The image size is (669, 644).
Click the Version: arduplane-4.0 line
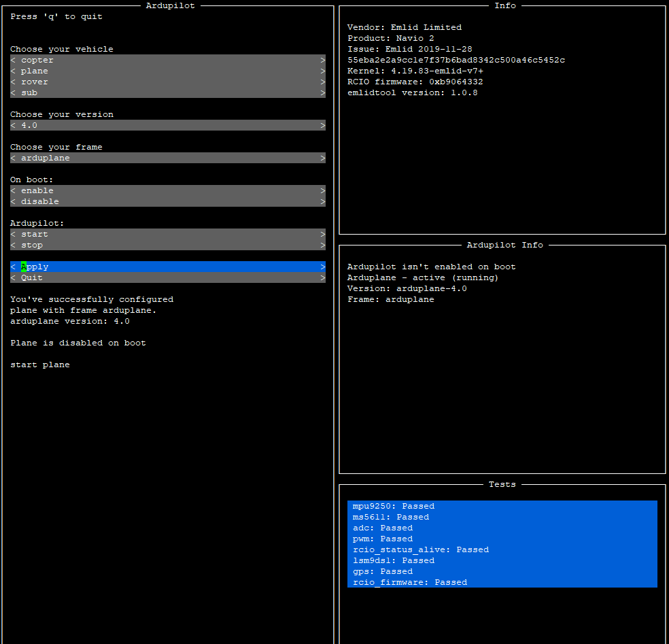point(407,288)
